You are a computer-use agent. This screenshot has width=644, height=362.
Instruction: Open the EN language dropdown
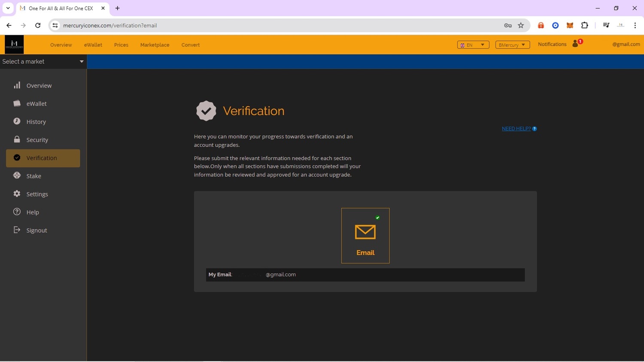tap(473, 45)
